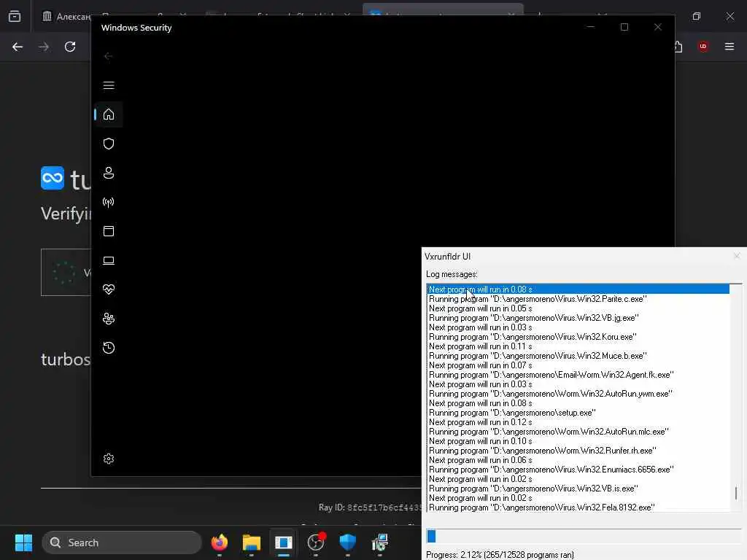Click the taskbar Search box

(122, 542)
